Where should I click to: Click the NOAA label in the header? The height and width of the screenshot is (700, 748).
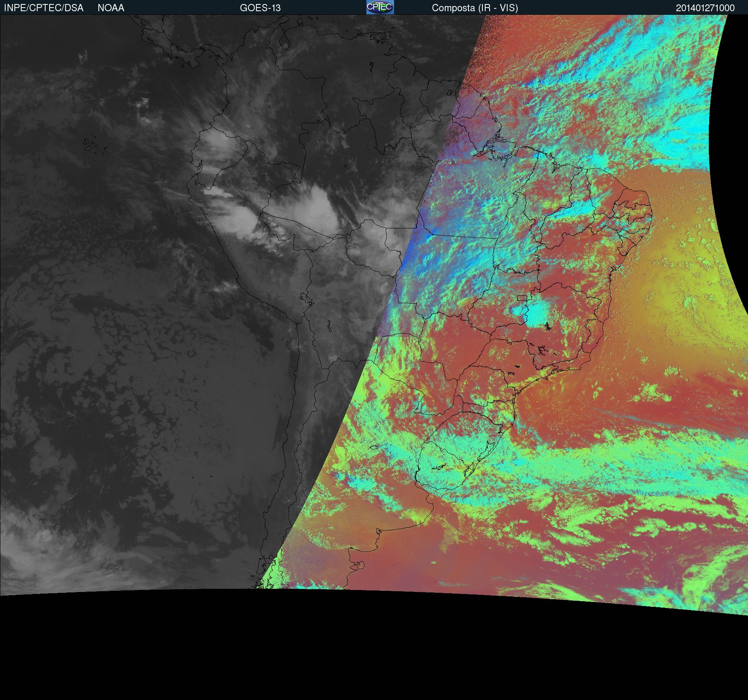tap(111, 8)
